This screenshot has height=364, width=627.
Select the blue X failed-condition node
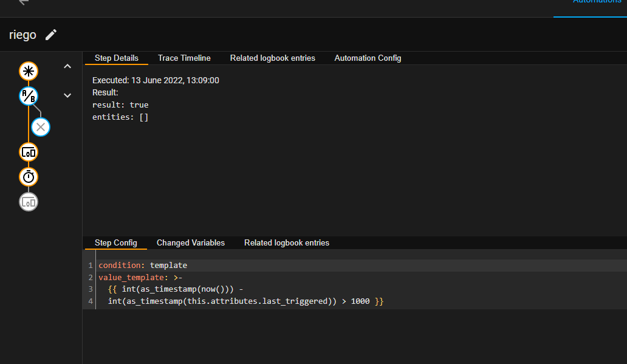(40, 127)
